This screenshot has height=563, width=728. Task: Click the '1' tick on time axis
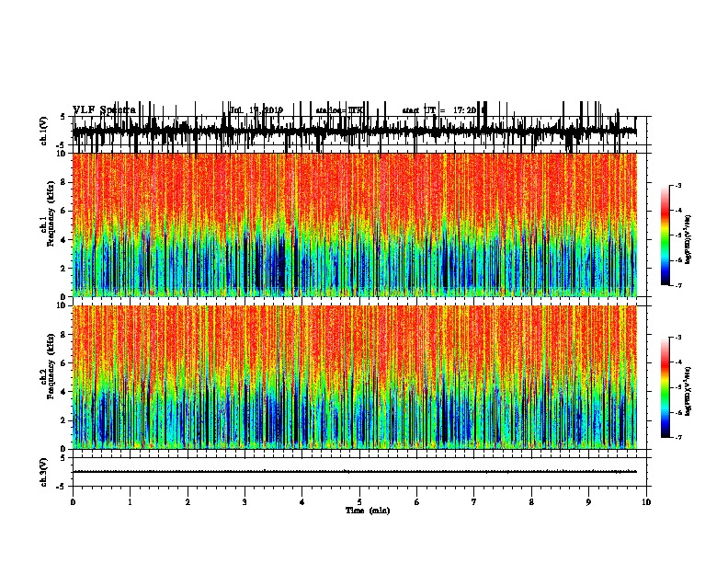pos(130,502)
